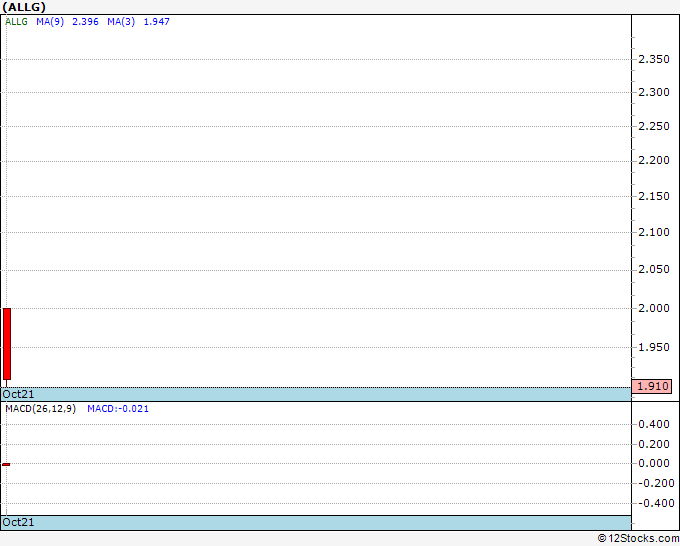The image size is (680, 546).
Task: Click the red ALLG candlestick bar
Action: (7, 344)
